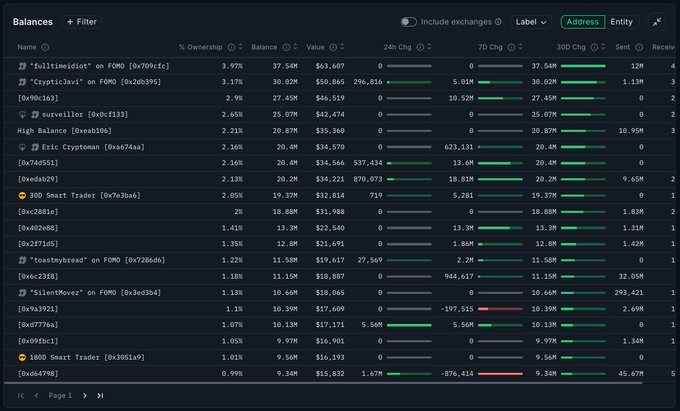
Task: Click the 24h Chg bar on [0xd7776a] row
Action: [x=409, y=325]
